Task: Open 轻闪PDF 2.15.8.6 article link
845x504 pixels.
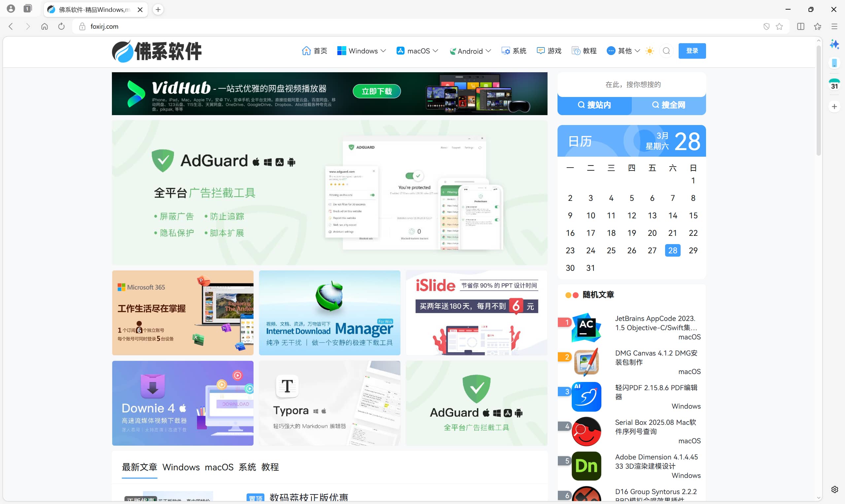Action: pyautogui.click(x=656, y=392)
